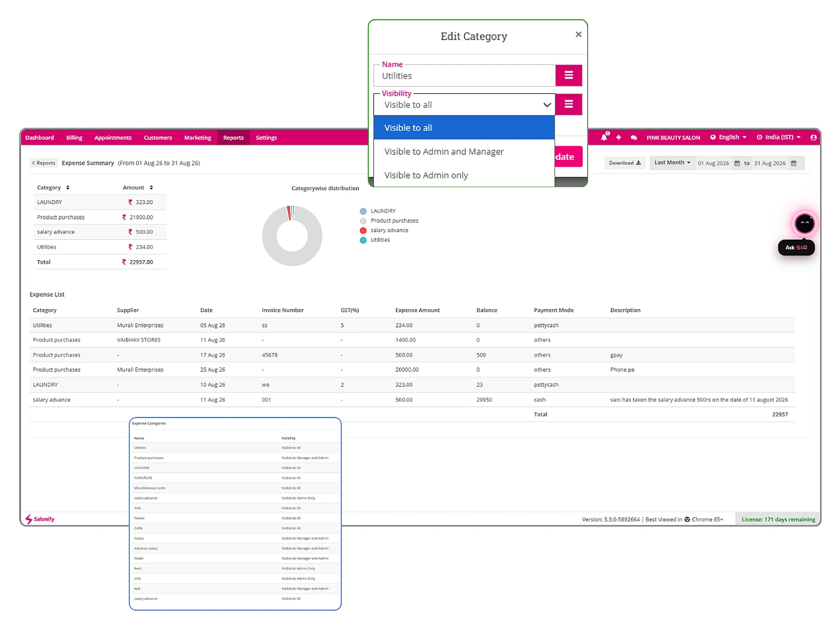840x630 pixels.
Task: Click the hamburger icon beside Name field
Action: click(x=569, y=75)
